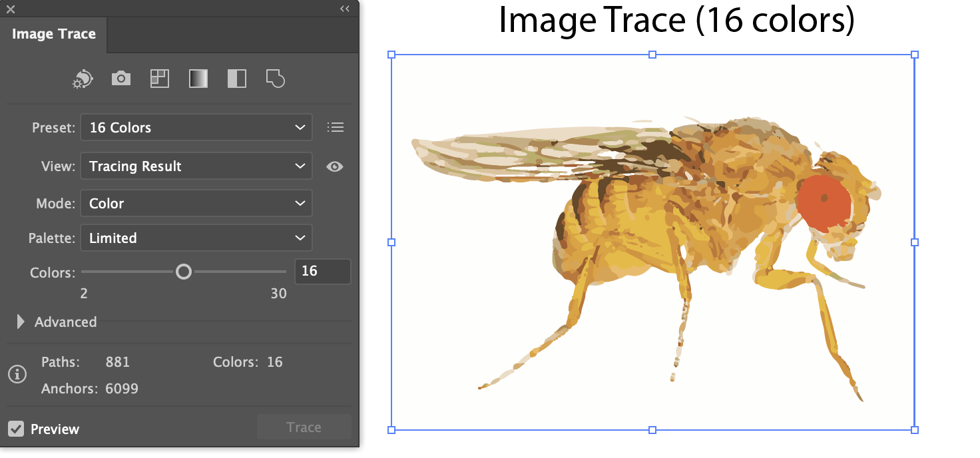Select the Grayscale preset icon

coord(198,79)
